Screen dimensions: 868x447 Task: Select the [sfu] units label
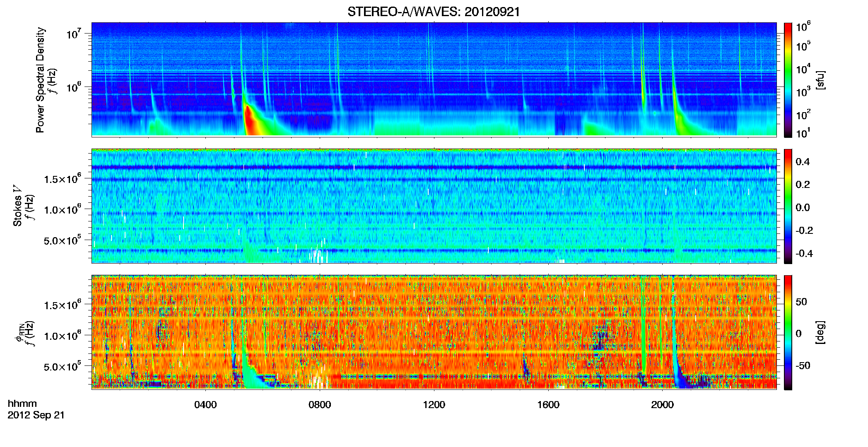[820, 80]
